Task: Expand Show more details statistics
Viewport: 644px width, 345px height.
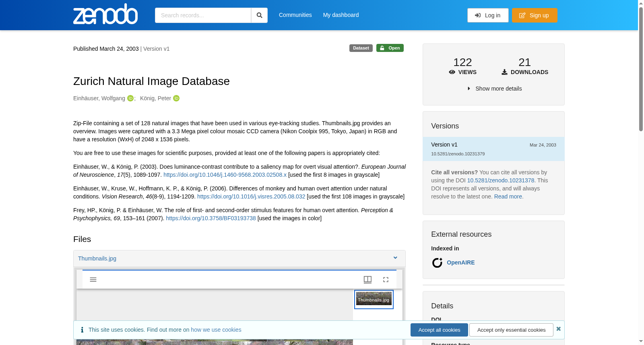Action: tap(494, 89)
